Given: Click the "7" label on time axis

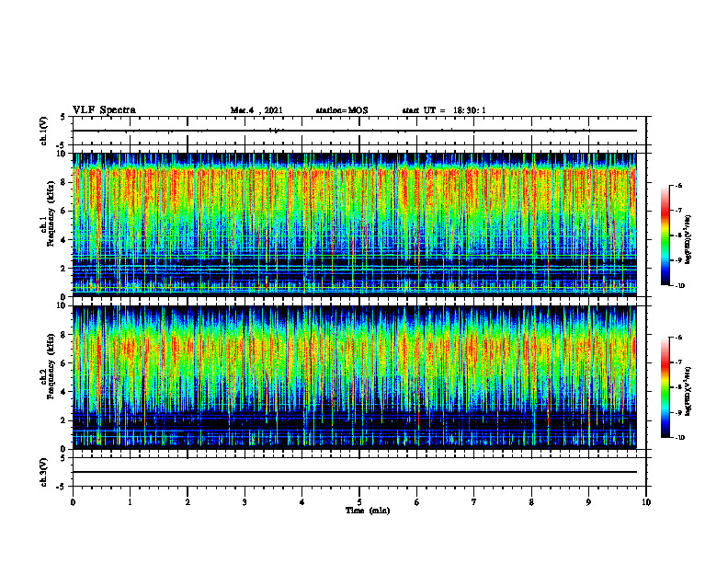Looking at the screenshot, I should pyautogui.click(x=474, y=502).
